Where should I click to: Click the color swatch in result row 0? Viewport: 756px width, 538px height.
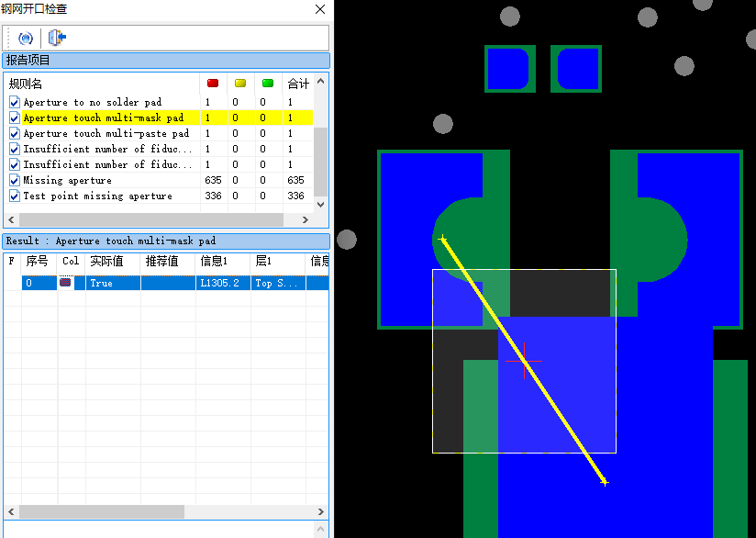(65, 282)
